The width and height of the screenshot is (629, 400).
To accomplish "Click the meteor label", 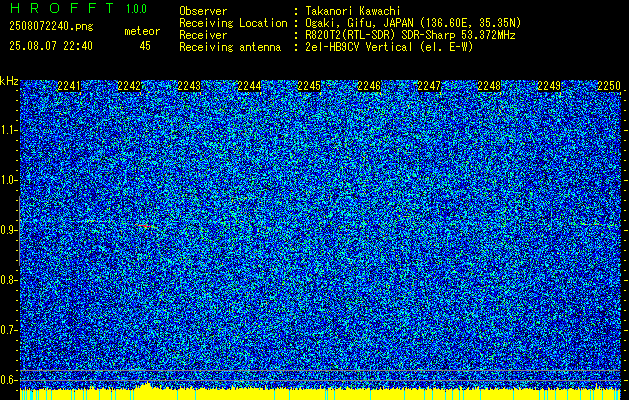I will click(142, 31).
